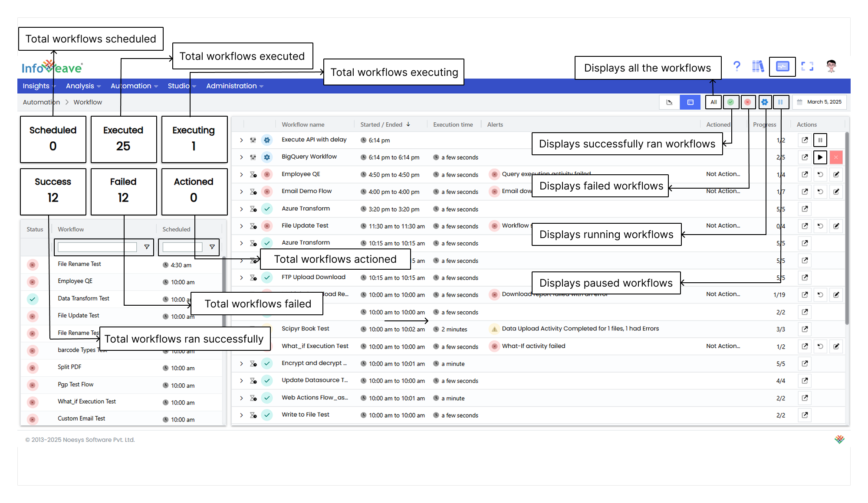Image resolution: width=868 pixels, height=503 pixels.
Task: Open the Administration menu
Action: (235, 86)
